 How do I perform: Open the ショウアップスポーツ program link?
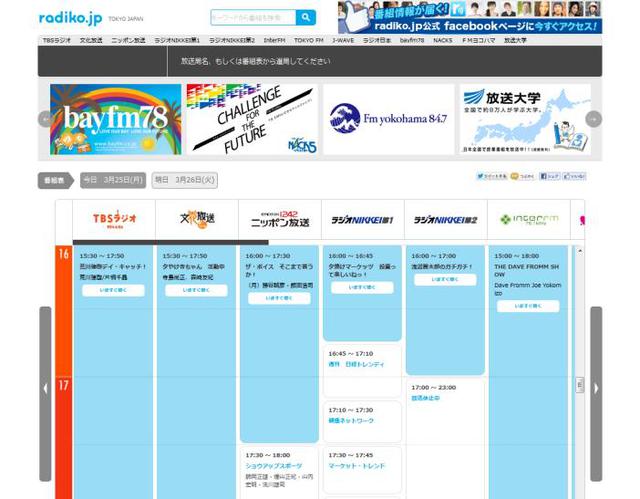pos(273,466)
